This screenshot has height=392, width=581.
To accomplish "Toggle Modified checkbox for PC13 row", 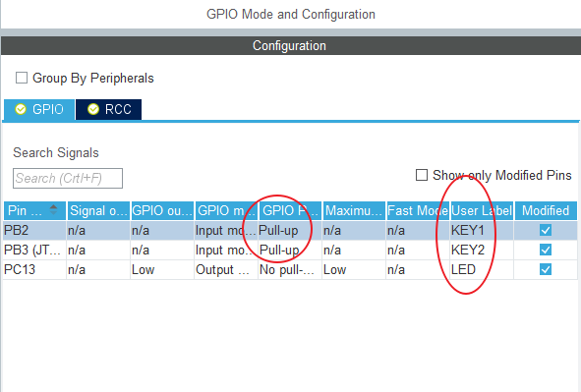I will [546, 269].
